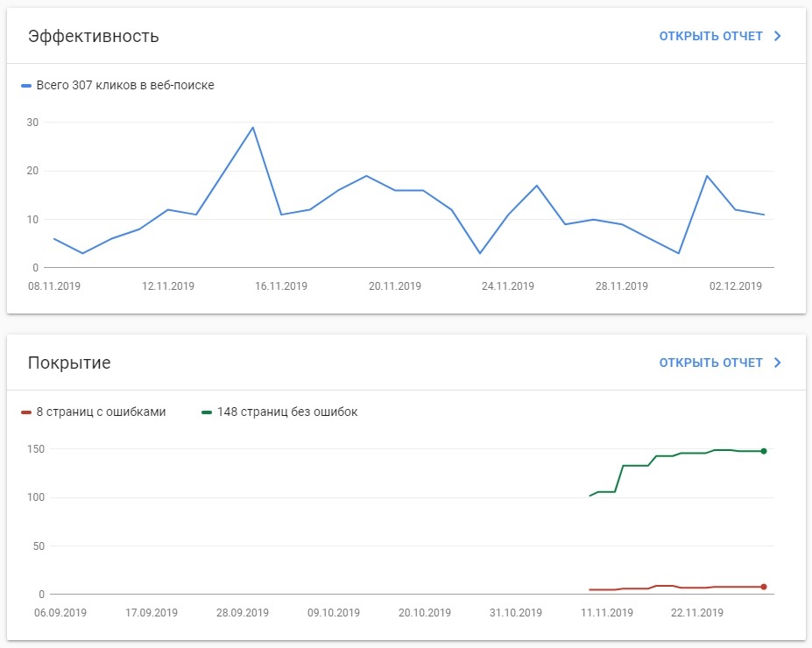Open the Покрытие report link
Screen dimensions: 812x648
tap(710, 363)
